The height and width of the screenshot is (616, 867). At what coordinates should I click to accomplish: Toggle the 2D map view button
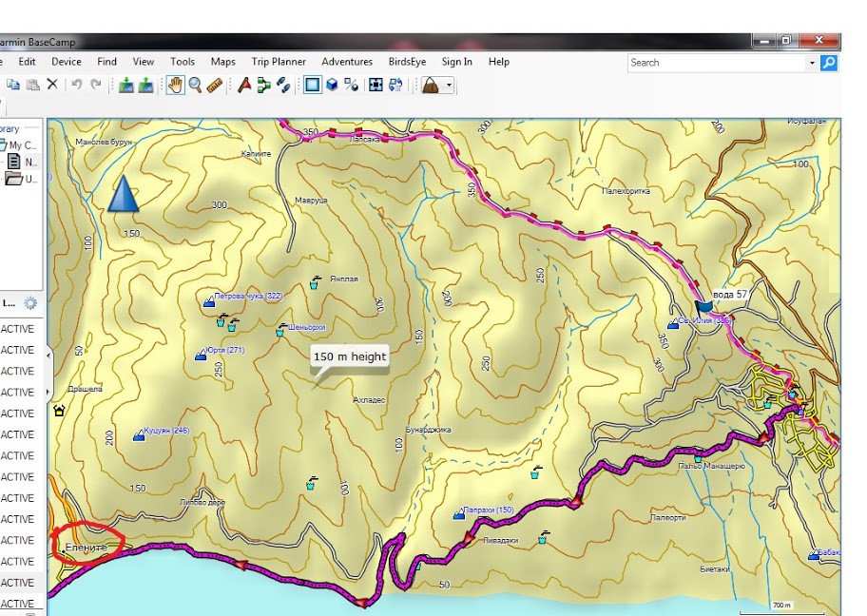(312, 85)
